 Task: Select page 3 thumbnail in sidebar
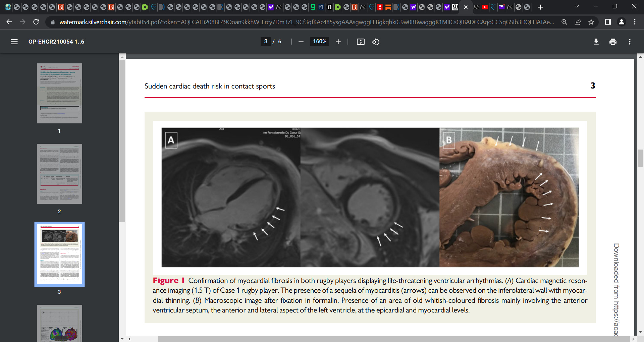(x=59, y=254)
